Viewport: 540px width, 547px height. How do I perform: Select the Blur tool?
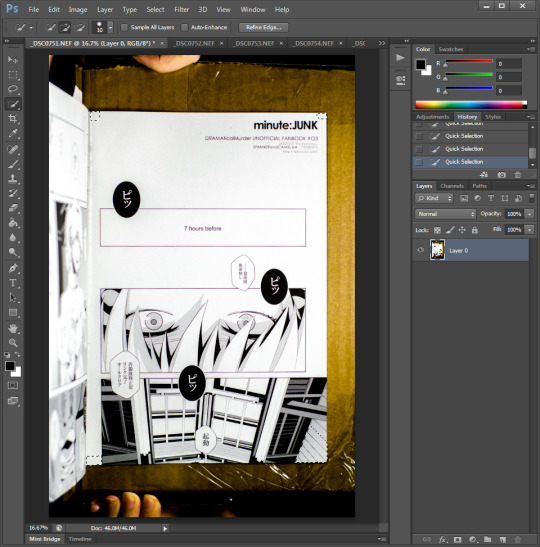click(x=13, y=238)
